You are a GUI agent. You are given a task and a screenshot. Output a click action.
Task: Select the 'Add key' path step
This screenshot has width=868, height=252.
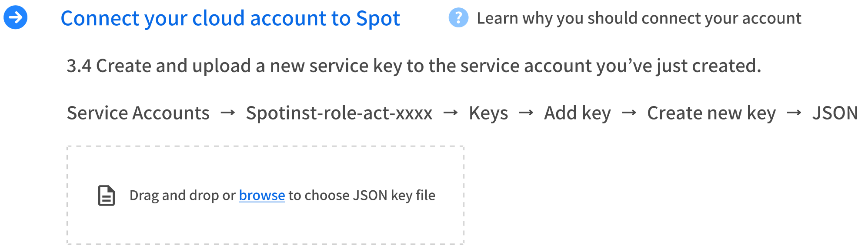[x=578, y=113]
